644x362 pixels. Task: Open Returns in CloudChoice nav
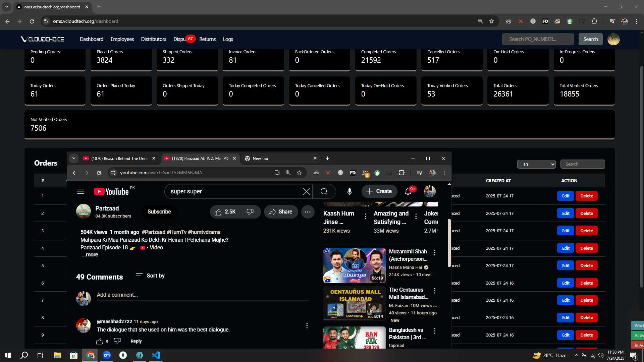[207, 39]
